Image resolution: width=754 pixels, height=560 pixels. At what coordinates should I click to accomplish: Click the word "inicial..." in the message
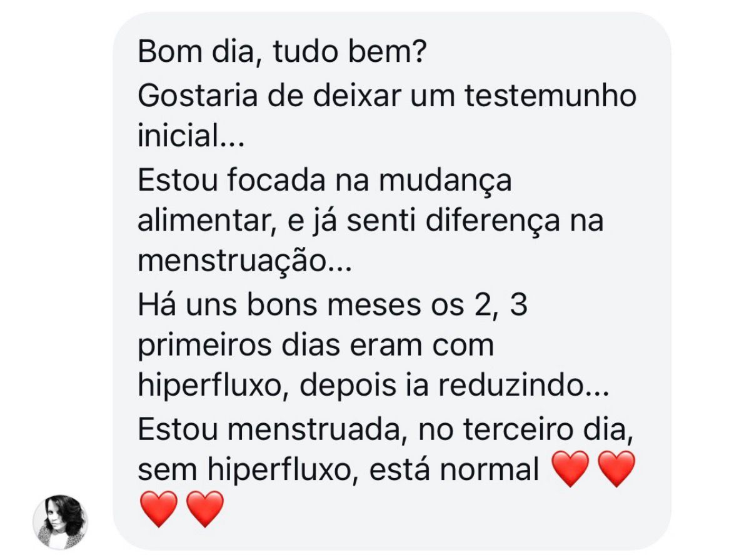191,137
